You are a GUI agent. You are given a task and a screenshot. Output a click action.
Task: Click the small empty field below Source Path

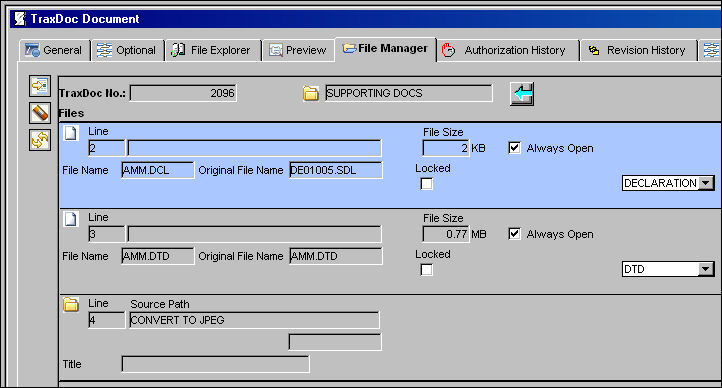(x=335, y=342)
